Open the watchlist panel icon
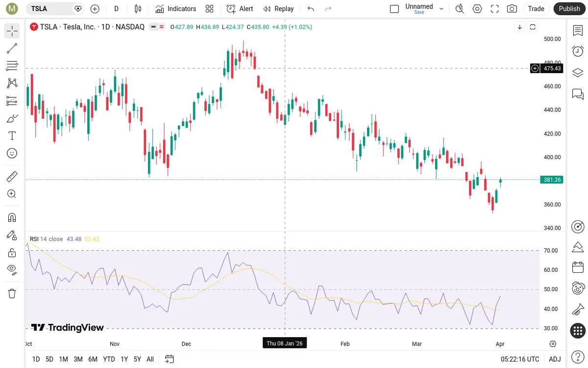The image size is (588, 368). click(x=578, y=30)
